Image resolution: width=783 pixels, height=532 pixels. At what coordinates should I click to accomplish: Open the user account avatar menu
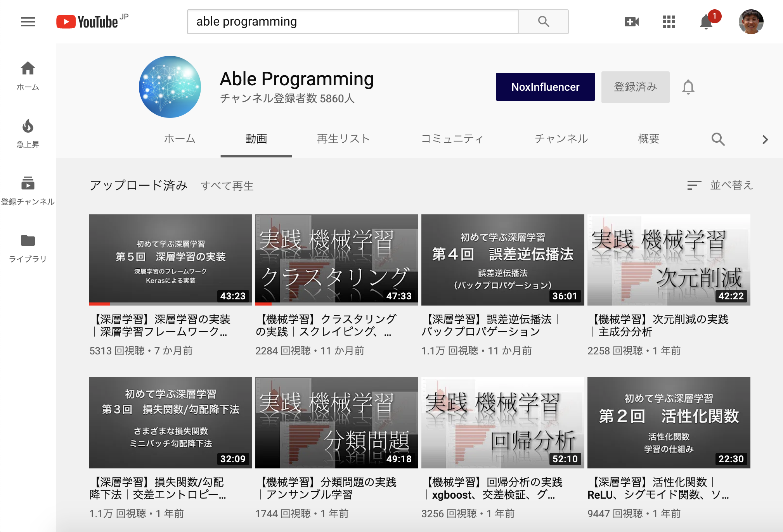[750, 22]
